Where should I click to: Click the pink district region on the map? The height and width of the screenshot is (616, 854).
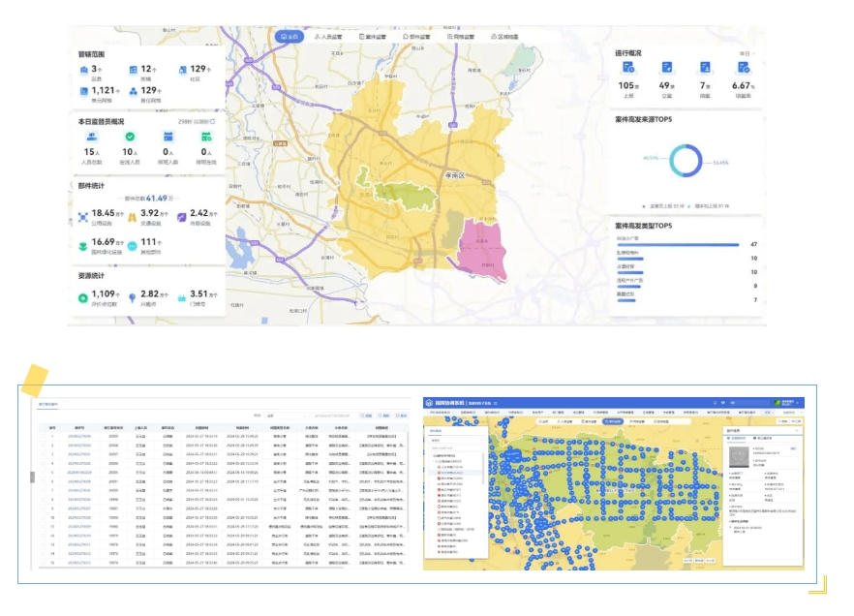(x=481, y=248)
